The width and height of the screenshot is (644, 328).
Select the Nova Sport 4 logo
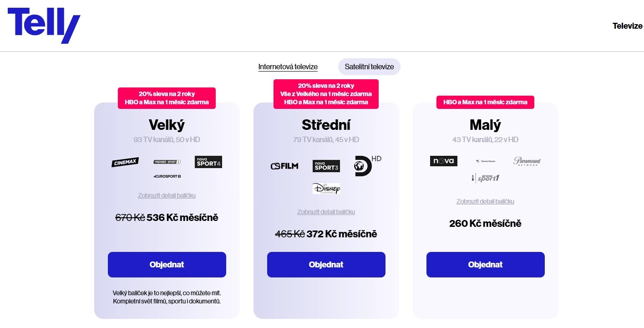(208, 162)
